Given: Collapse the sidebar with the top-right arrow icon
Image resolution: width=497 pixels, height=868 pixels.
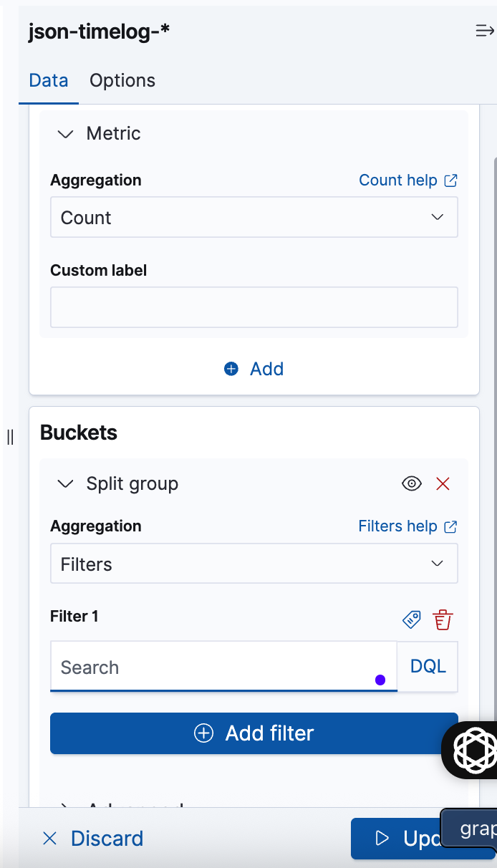Looking at the screenshot, I should click(484, 31).
